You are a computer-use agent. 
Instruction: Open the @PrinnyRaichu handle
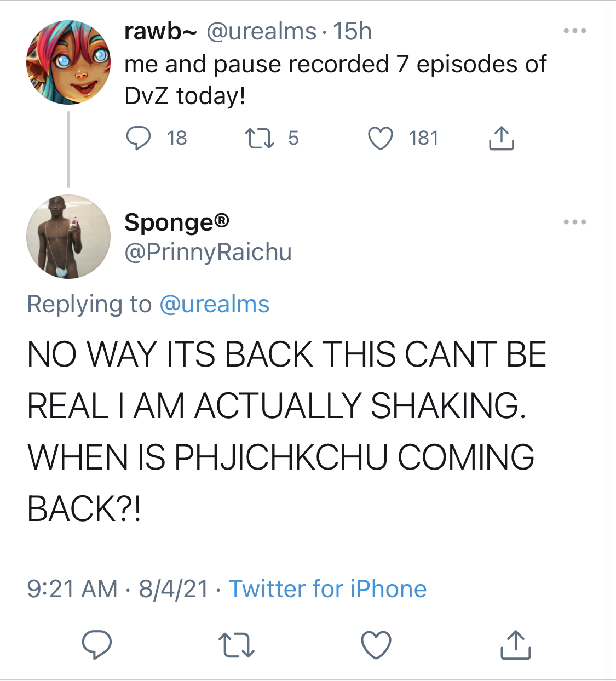208,253
